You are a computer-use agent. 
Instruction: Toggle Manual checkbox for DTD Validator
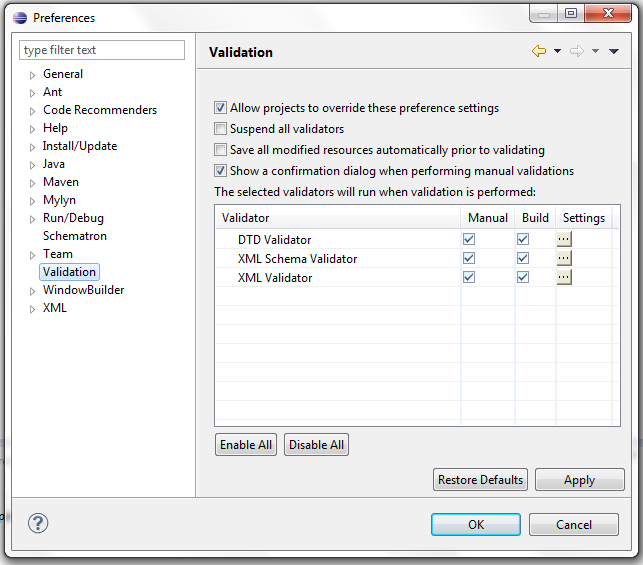469,239
